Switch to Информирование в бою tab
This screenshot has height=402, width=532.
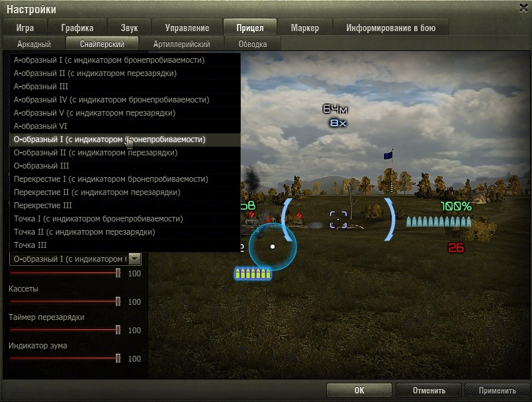(x=391, y=28)
